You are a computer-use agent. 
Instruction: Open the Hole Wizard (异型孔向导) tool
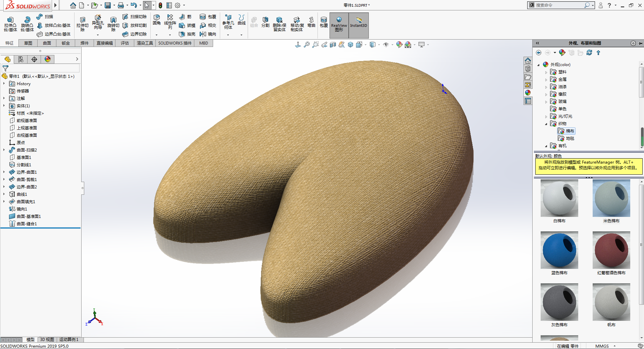coord(98,18)
